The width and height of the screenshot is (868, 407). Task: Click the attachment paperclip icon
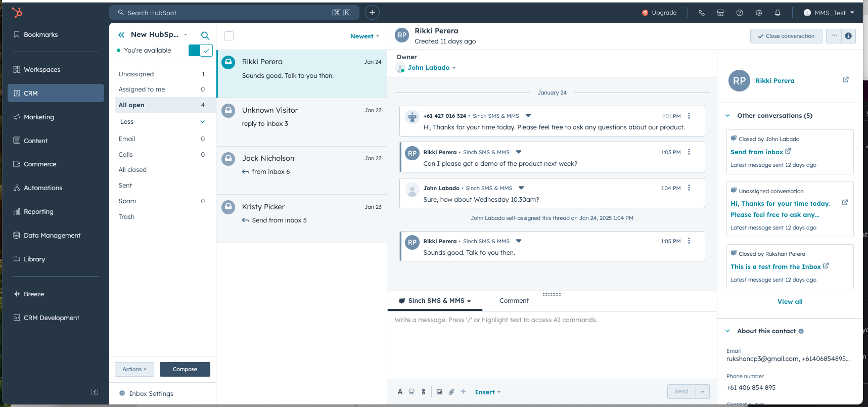(451, 392)
